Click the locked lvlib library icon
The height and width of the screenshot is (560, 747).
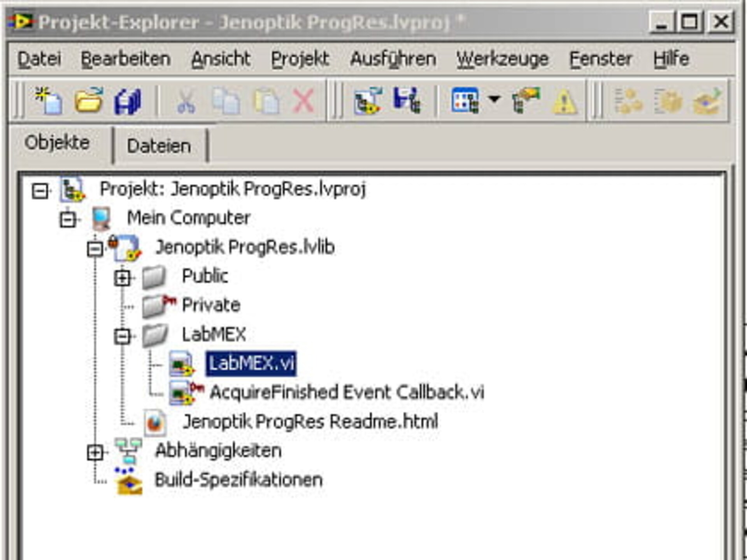[125, 247]
